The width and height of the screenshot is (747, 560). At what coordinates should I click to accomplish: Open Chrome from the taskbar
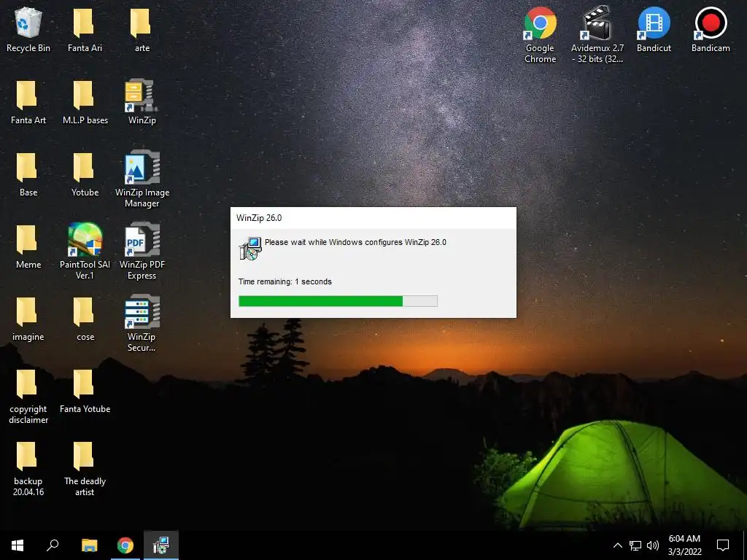coord(125,545)
